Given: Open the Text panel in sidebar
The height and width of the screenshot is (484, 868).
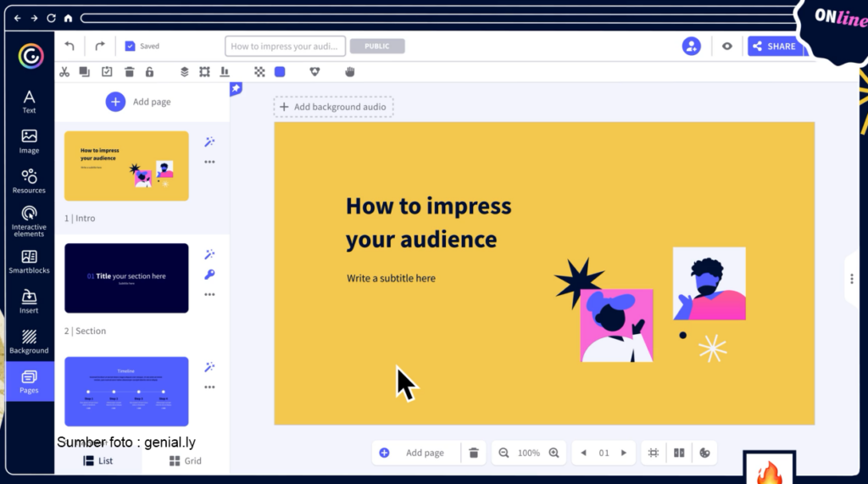Looking at the screenshot, I should 29,102.
